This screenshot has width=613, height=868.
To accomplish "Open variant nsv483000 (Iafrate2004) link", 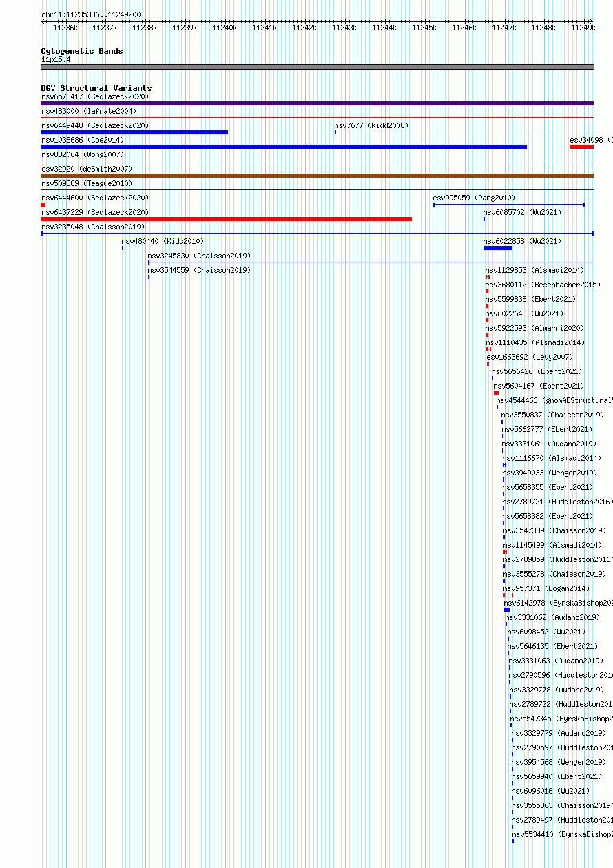I will [x=89, y=111].
